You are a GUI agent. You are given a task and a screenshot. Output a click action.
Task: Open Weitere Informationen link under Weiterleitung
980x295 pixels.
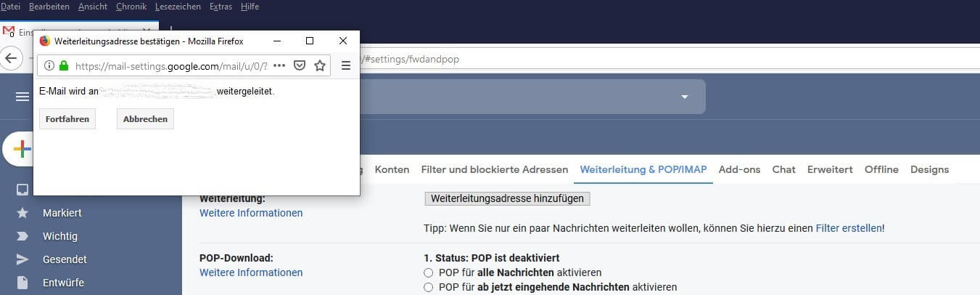tap(251, 213)
